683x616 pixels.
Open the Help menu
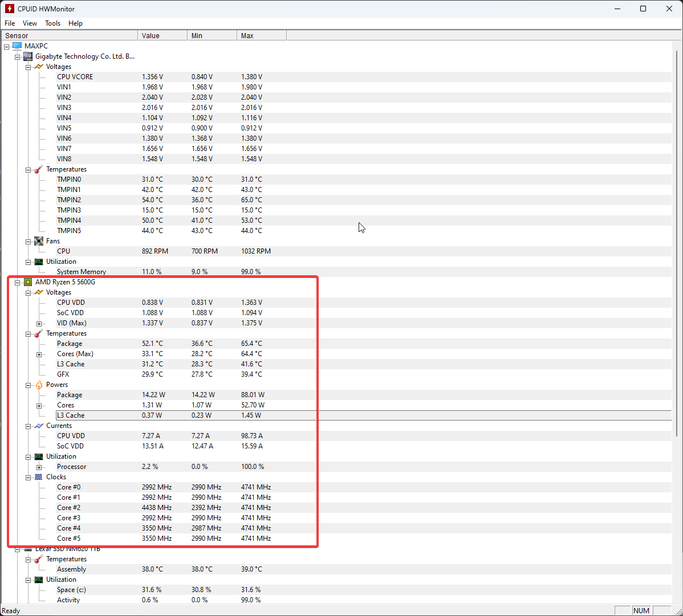pyautogui.click(x=75, y=23)
